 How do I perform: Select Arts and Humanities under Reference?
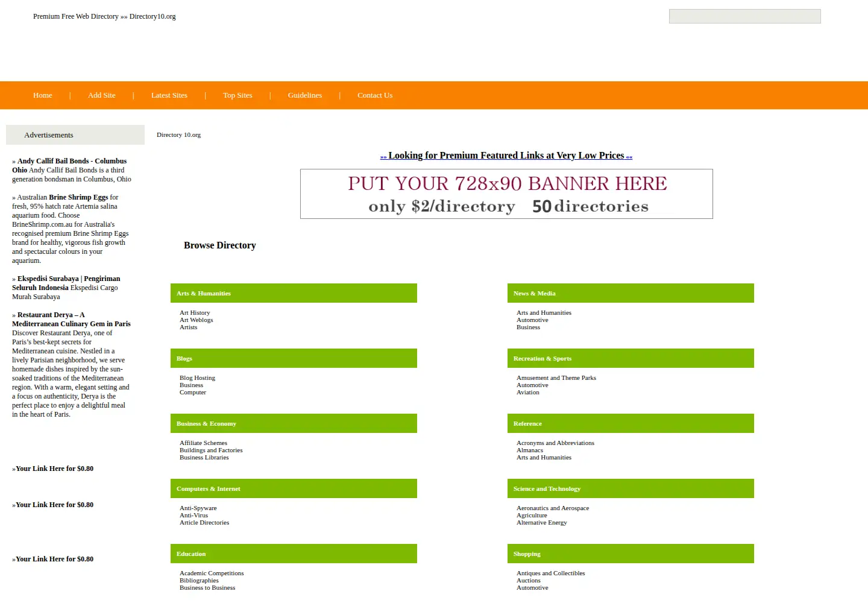[x=544, y=458]
